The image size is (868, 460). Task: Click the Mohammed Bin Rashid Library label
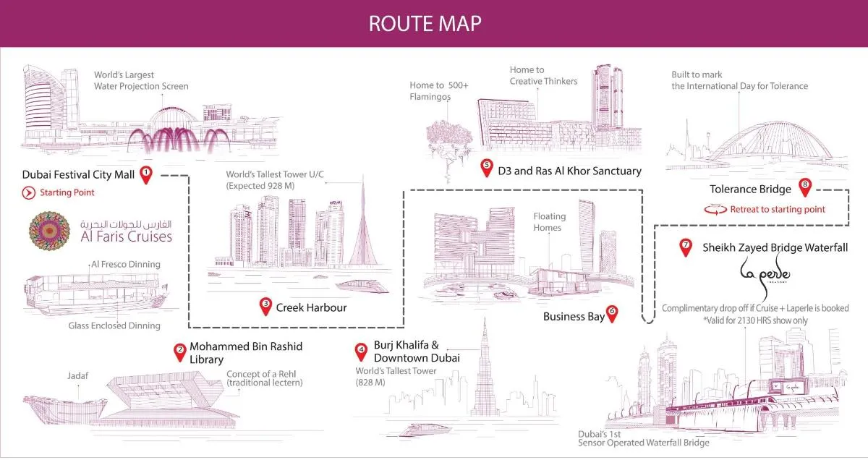246,353
